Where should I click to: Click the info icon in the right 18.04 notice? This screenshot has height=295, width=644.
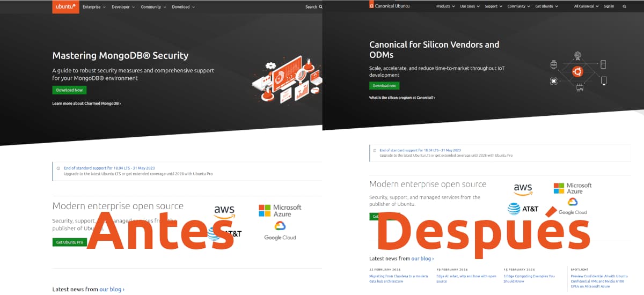pos(375,150)
